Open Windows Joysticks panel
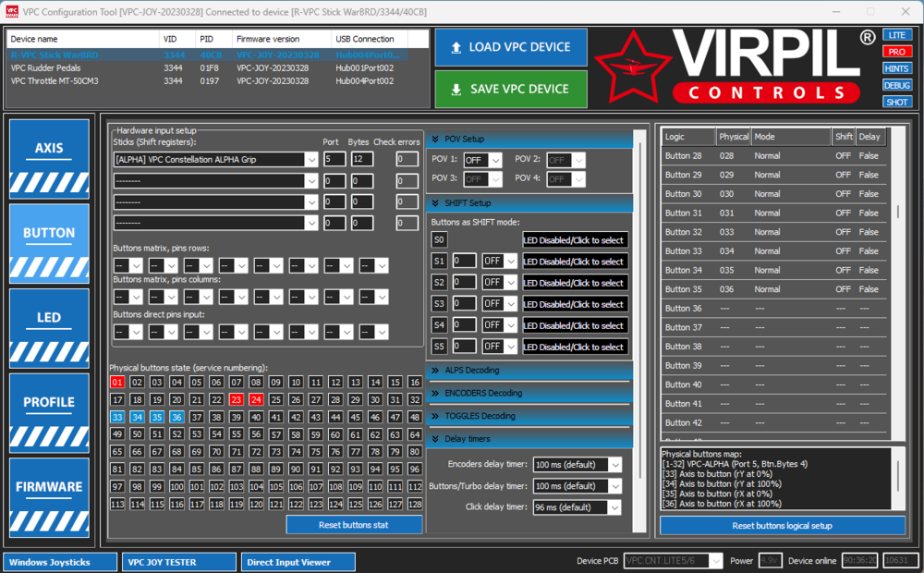 click(x=60, y=563)
